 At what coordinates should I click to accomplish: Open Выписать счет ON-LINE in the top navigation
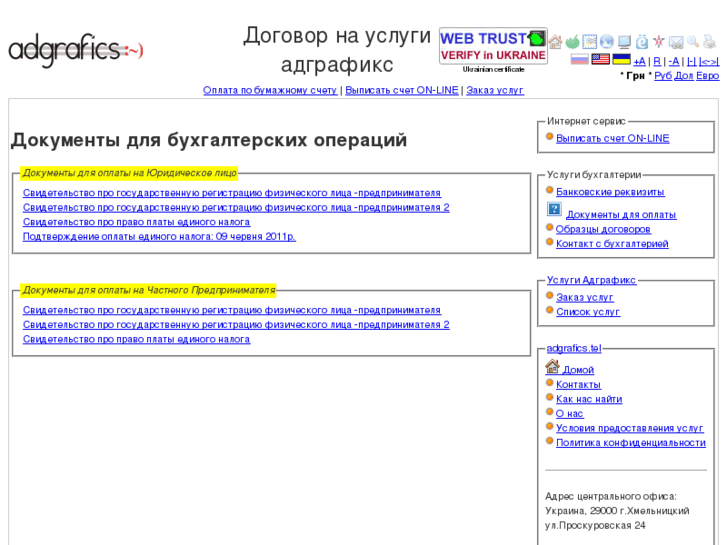(x=402, y=90)
